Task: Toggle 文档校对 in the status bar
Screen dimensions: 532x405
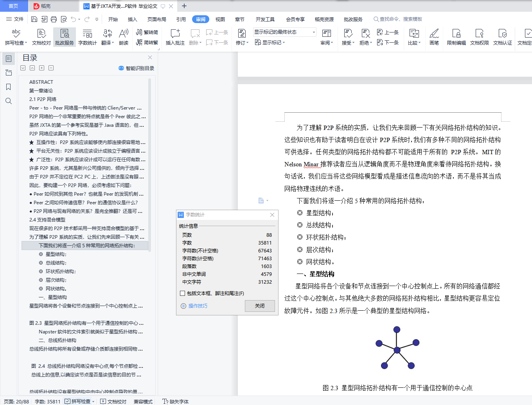Action: click(x=113, y=401)
